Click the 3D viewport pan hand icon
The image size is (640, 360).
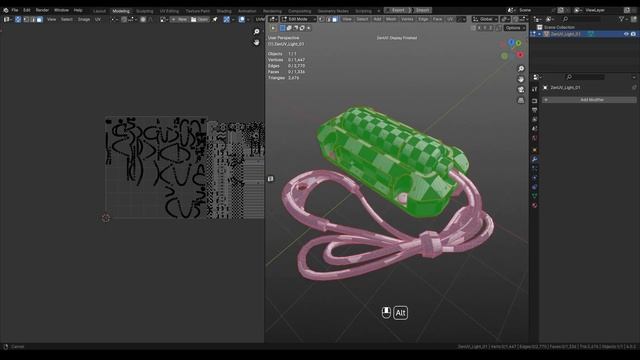pos(521,79)
